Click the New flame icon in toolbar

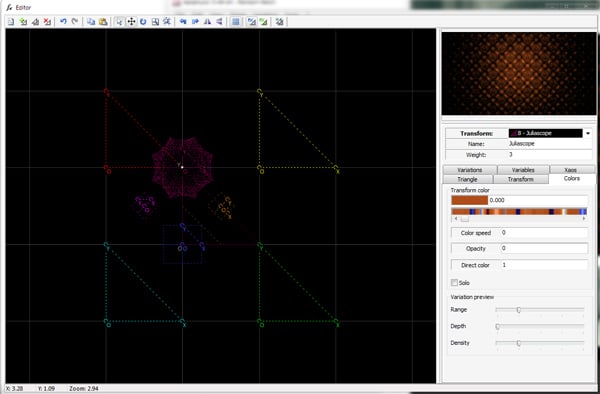point(11,22)
